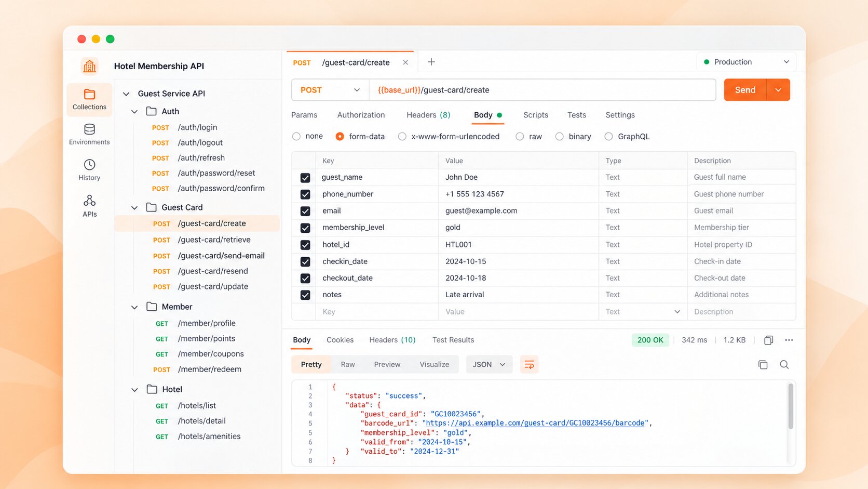Open the response Headers (10) tab
This screenshot has height=489, width=868.
392,340
